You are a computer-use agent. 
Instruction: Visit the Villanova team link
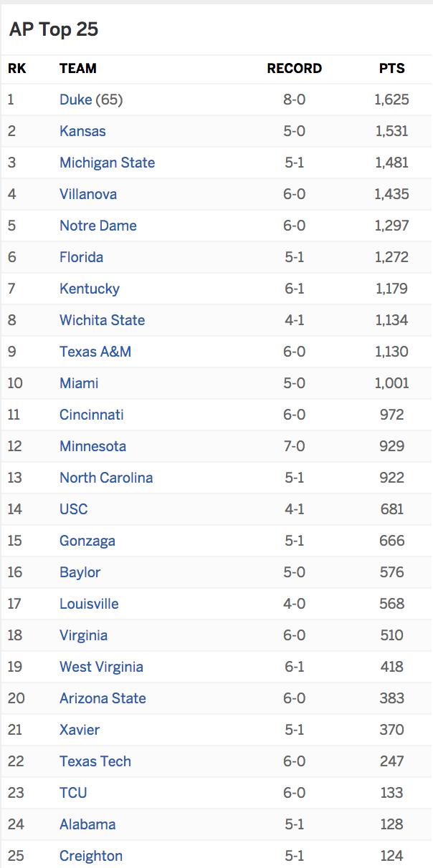click(x=88, y=194)
